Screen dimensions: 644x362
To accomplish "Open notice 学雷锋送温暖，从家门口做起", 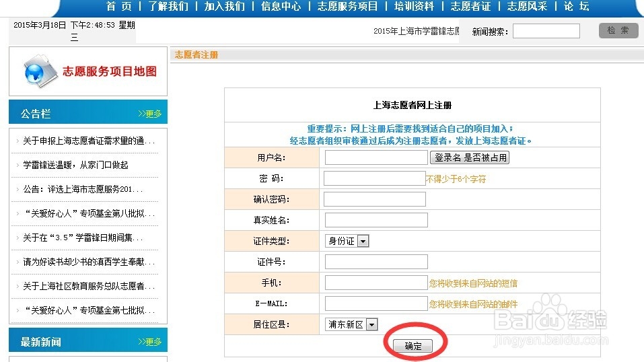I will click(x=75, y=165).
